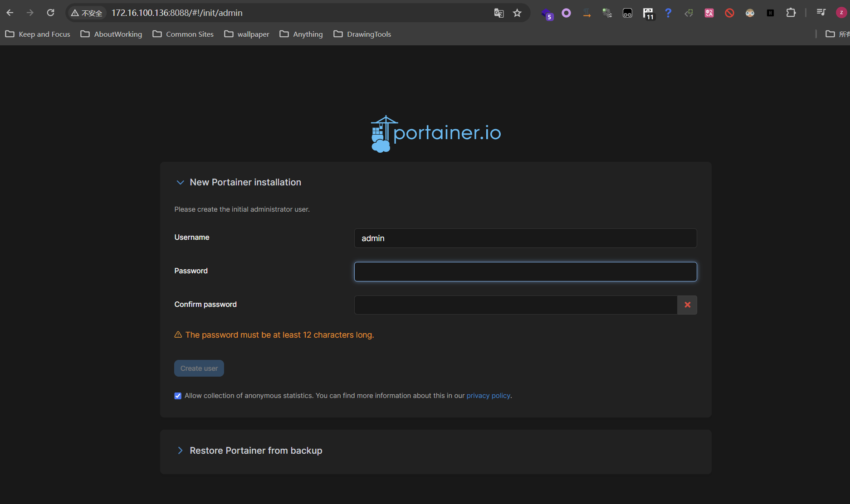Open the Common Sites bookmark folder
Screen dimensions: 850x504
[183, 34]
